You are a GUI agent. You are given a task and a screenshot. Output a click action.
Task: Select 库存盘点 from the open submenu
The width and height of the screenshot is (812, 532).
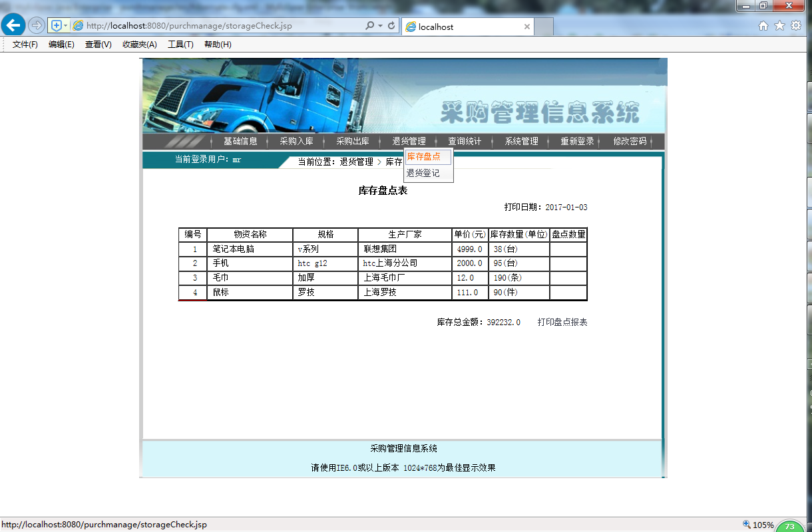click(424, 156)
